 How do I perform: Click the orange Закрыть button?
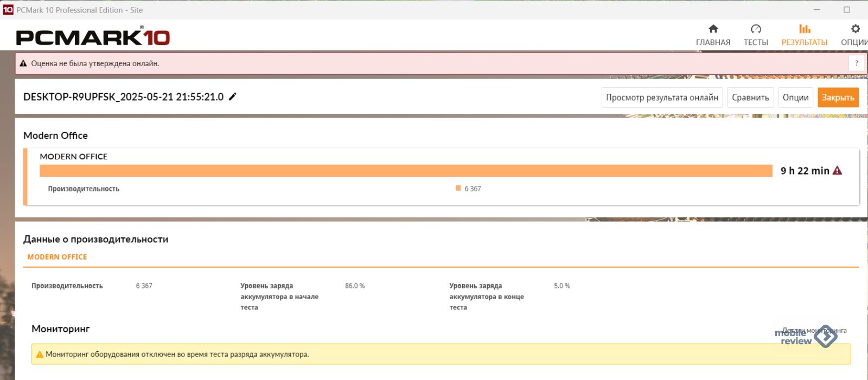pos(838,98)
